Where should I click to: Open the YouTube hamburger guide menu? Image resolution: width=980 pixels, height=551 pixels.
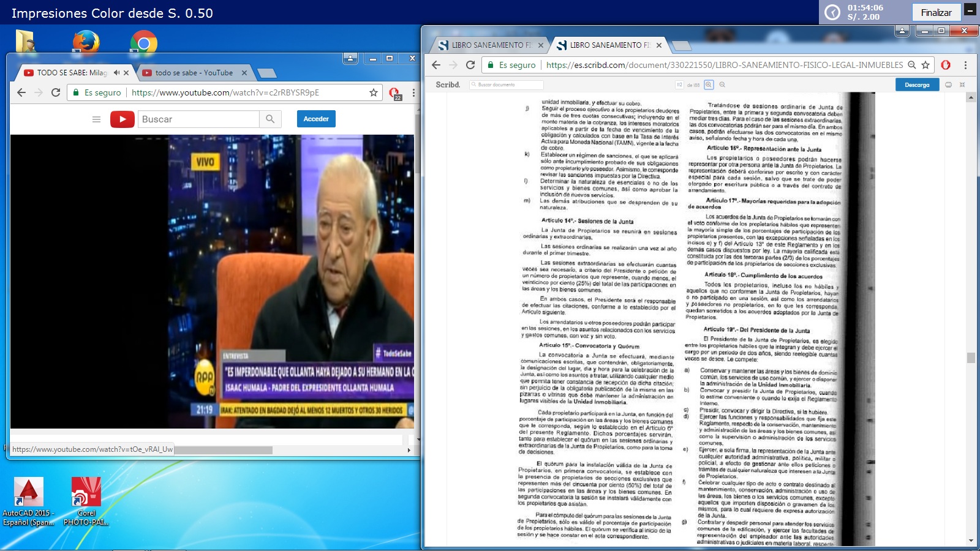[x=96, y=119]
